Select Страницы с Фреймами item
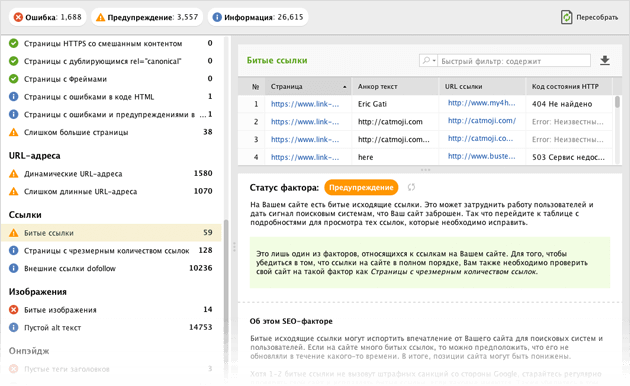 [x=111, y=79]
